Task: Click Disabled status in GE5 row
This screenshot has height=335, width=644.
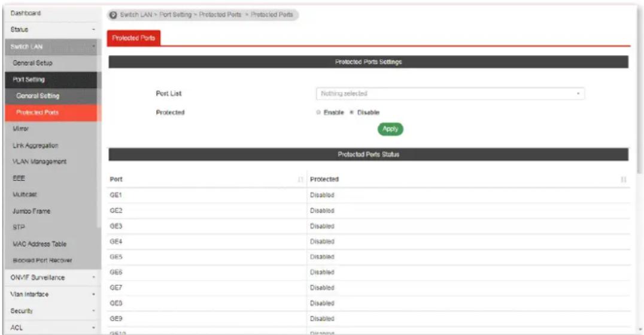Action: 322,257
